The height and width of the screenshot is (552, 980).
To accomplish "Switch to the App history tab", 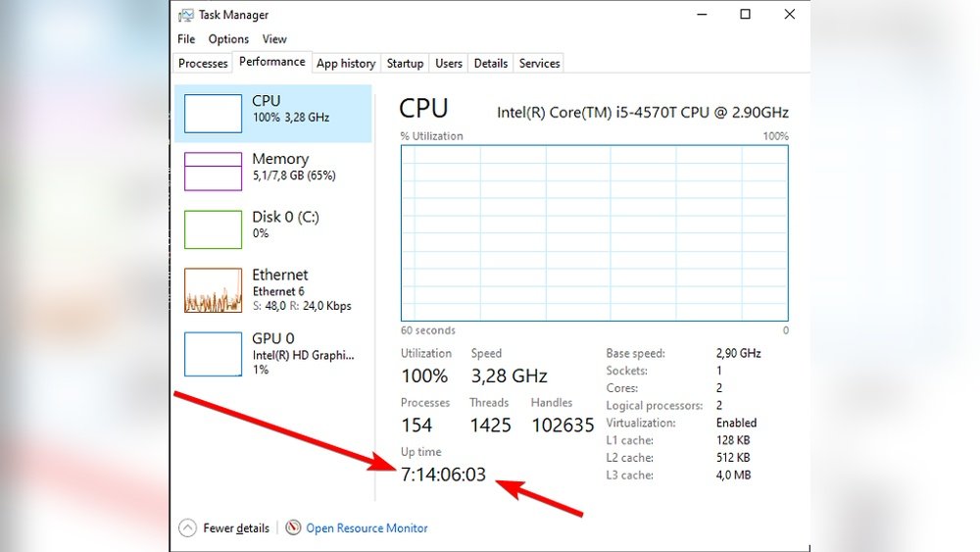I will coord(346,64).
